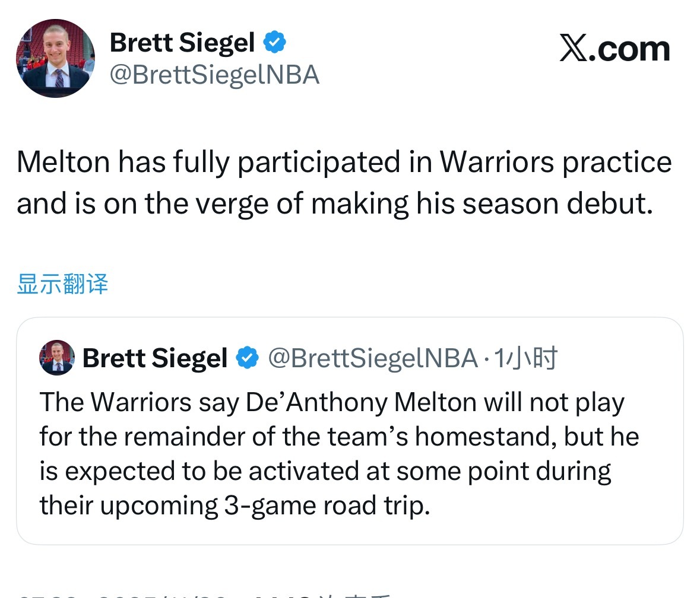
Task: Open the small avatar in the quoted post
Action: click(56, 358)
